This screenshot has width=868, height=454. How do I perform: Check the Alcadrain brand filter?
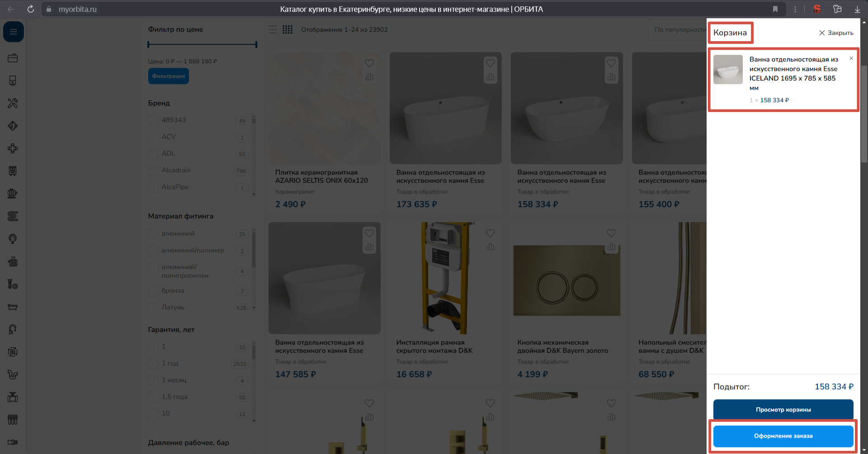(153, 170)
